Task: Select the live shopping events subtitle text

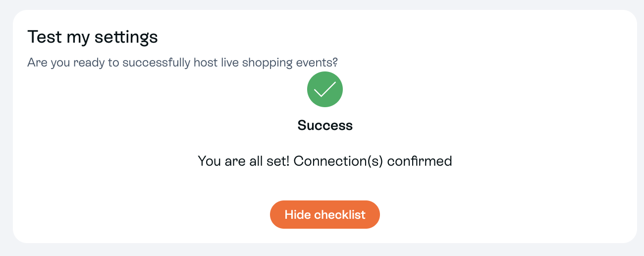Action: [x=182, y=63]
